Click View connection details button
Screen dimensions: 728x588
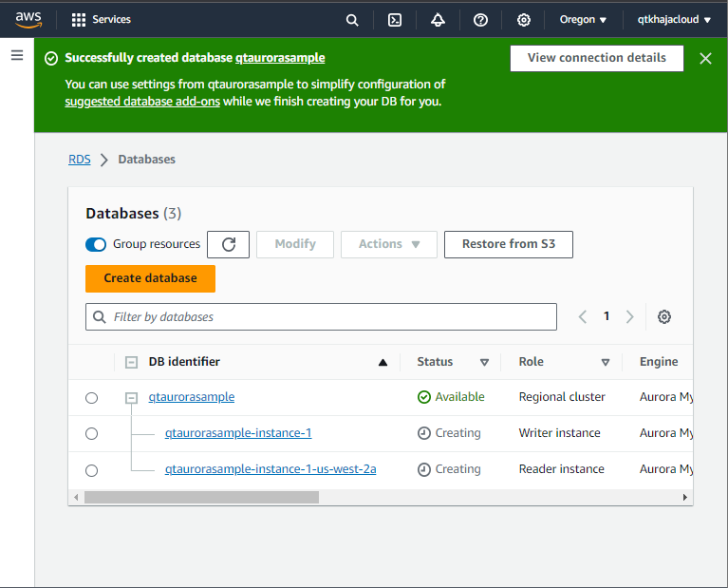pos(597,58)
